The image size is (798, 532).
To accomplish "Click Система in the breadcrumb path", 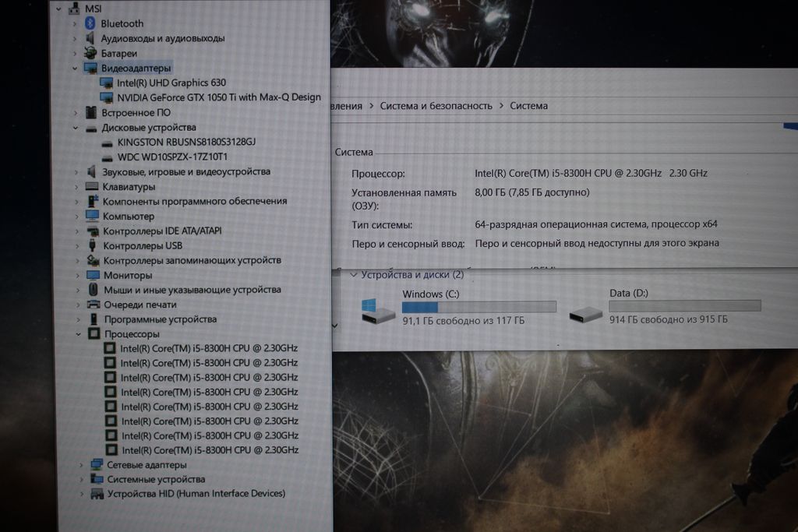I will (529, 106).
